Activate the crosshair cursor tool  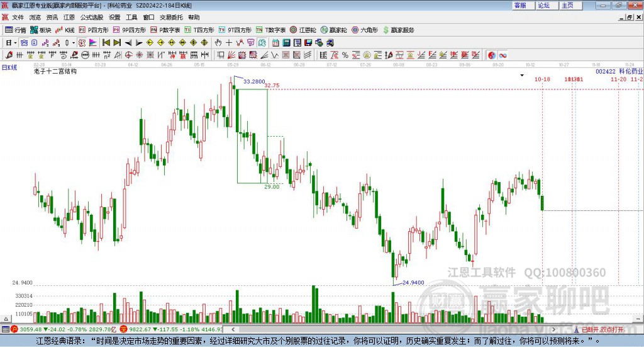[x=229, y=43]
